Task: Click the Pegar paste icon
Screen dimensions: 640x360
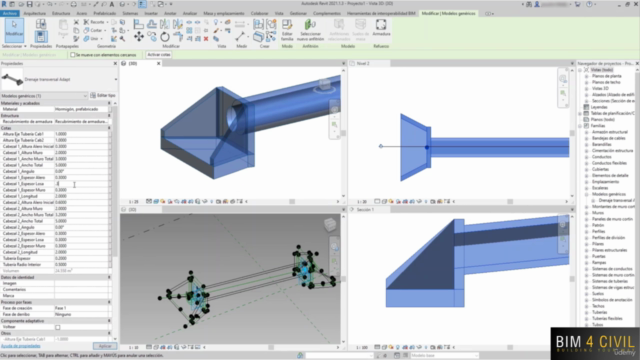Action: (63, 29)
